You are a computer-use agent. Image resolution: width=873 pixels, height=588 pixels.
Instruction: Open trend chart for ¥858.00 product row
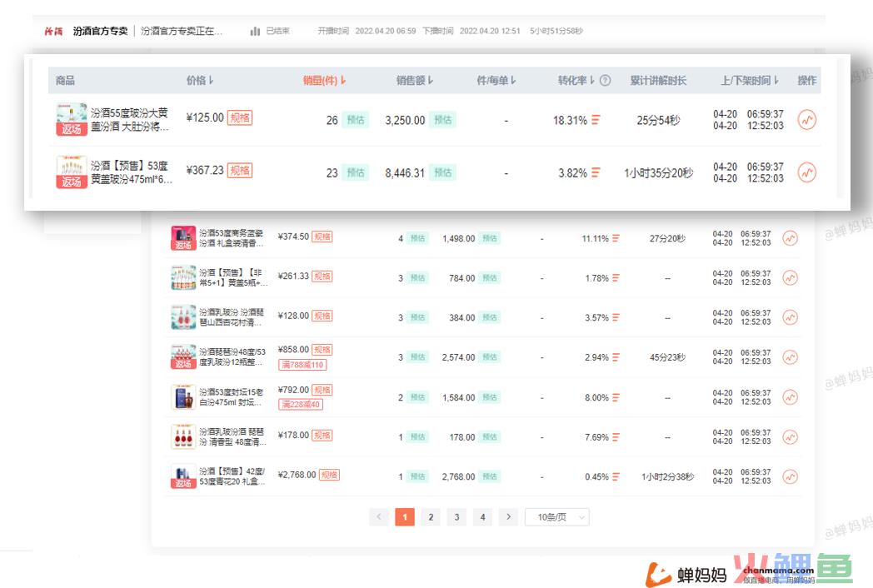click(x=790, y=357)
